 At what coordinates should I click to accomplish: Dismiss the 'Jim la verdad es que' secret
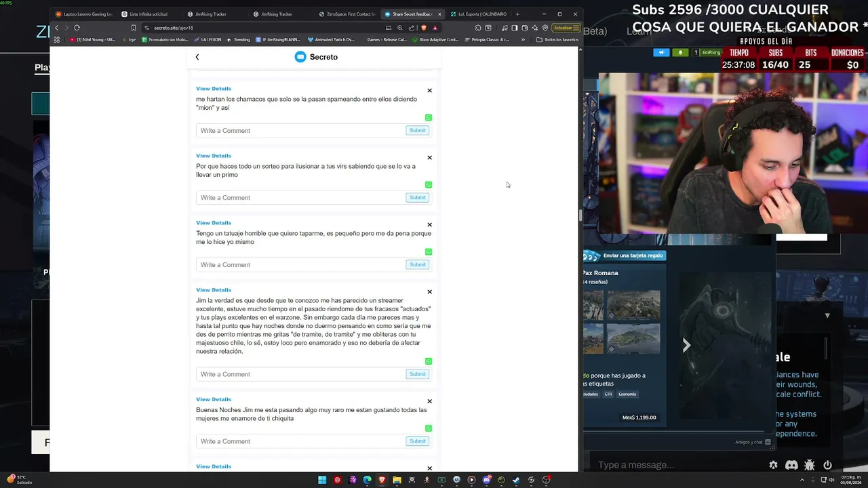point(429,291)
